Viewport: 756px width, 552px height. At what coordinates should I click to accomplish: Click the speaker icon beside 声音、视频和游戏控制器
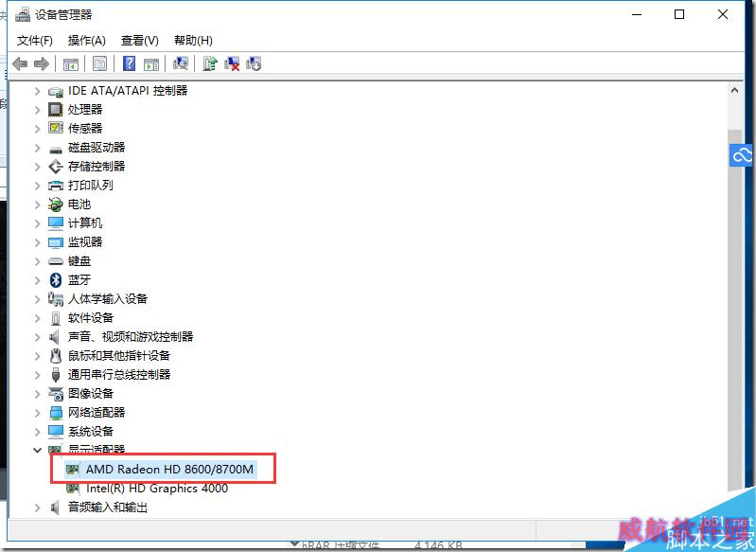pyautogui.click(x=55, y=337)
